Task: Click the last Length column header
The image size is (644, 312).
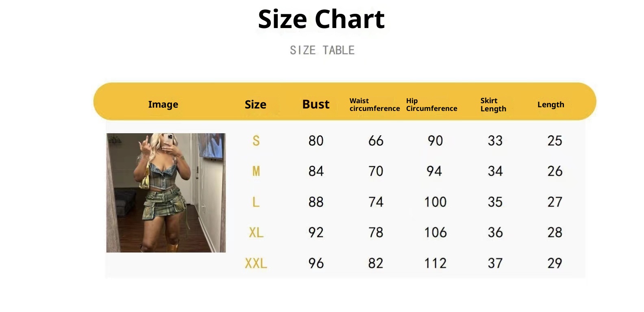Action: pos(550,105)
